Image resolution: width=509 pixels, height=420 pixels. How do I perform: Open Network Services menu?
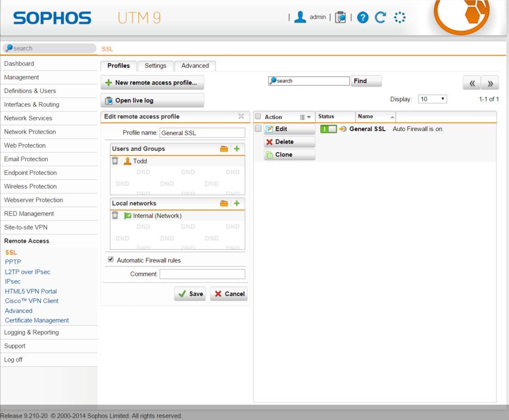pos(49,118)
